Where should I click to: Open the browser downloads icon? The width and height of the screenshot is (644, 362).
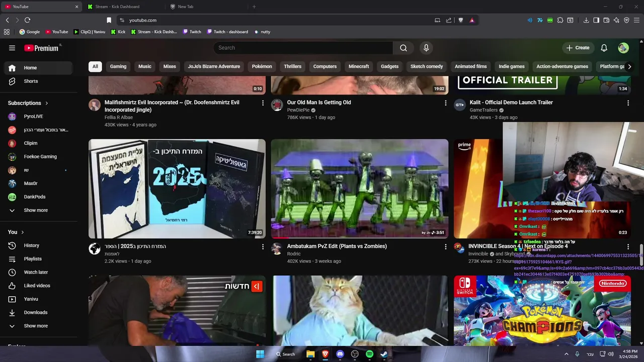click(586, 20)
